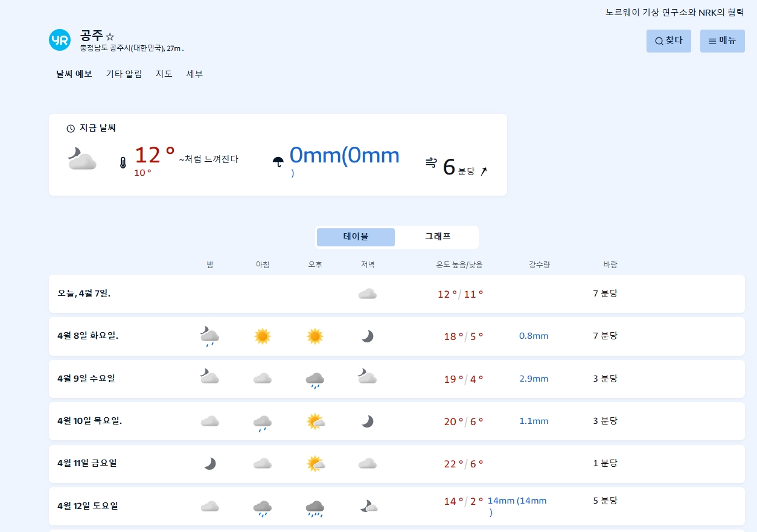Click April 12 morning rain icon

262,508
